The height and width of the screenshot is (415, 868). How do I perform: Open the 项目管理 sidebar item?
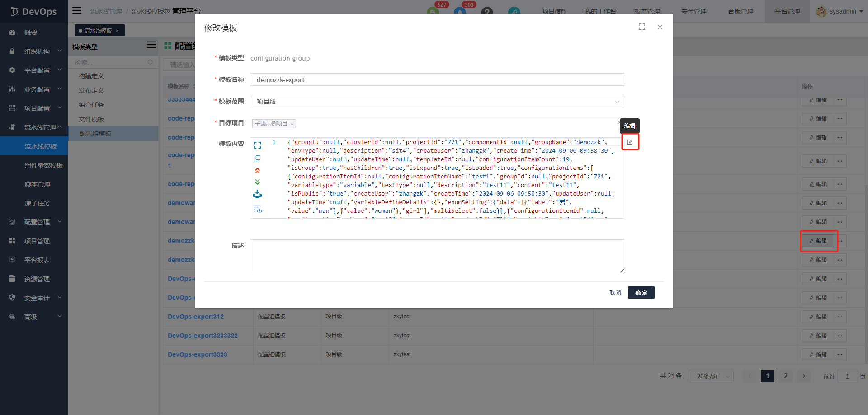[x=34, y=241]
